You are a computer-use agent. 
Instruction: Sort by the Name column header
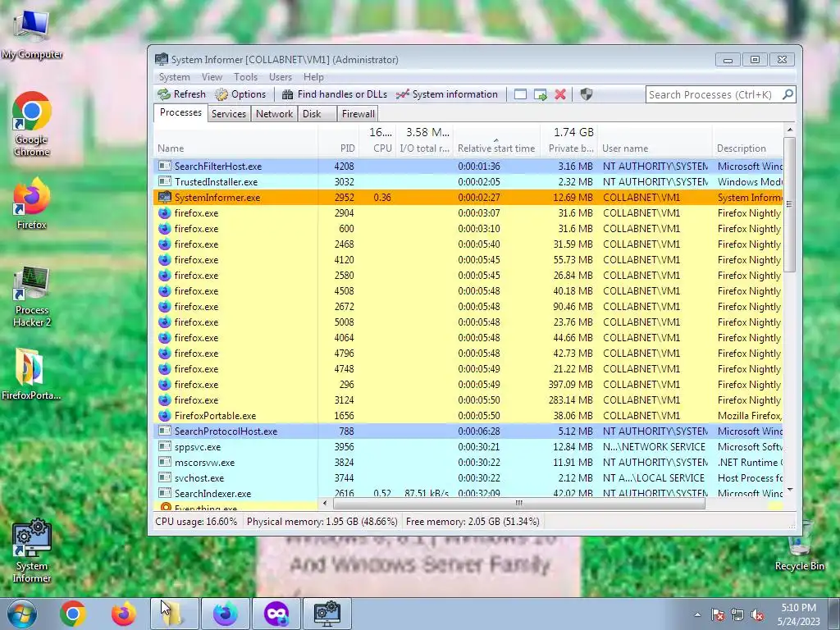(235, 148)
